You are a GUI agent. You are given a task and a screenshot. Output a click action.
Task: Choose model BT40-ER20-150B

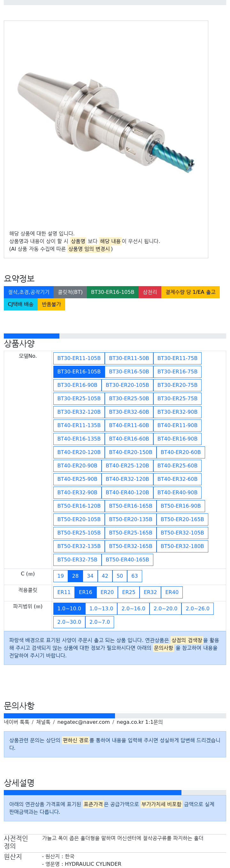point(131,452)
